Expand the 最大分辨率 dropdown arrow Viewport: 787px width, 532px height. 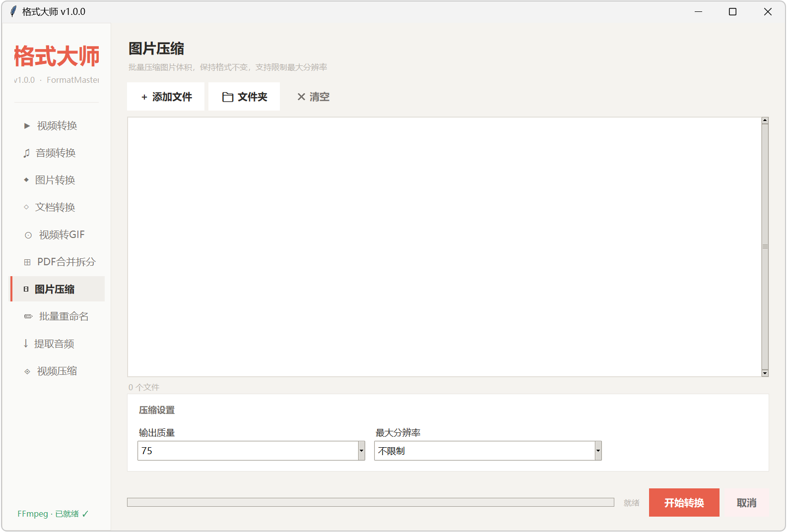pos(598,451)
